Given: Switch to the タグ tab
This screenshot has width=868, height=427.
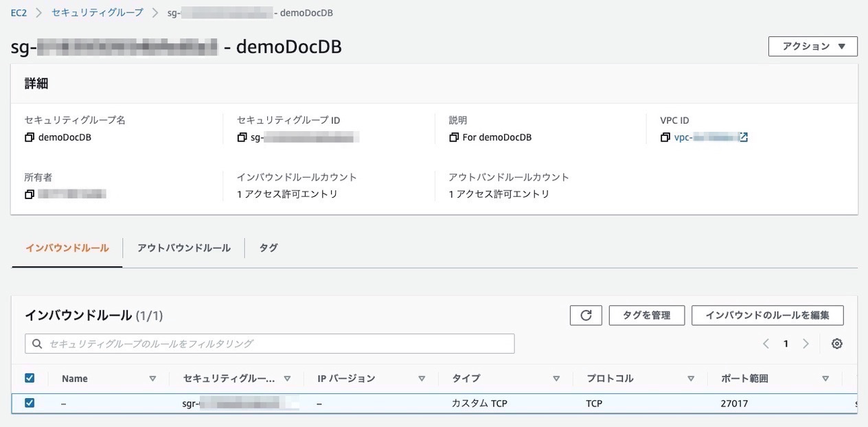Looking at the screenshot, I should click(268, 248).
